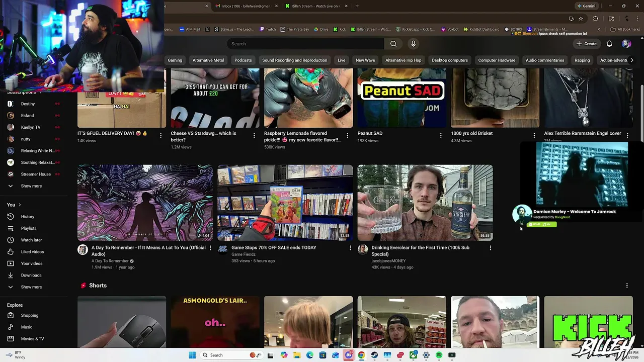Click the Create video button

[587, 44]
